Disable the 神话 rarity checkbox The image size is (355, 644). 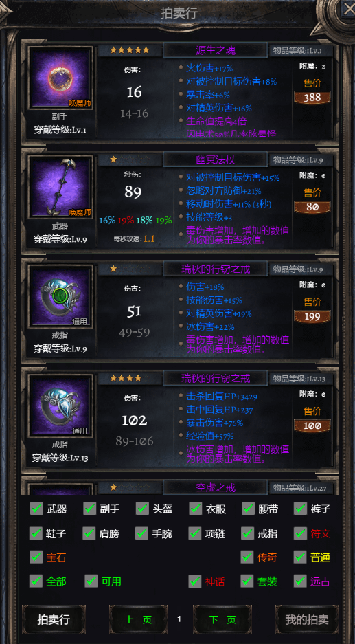(195, 581)
